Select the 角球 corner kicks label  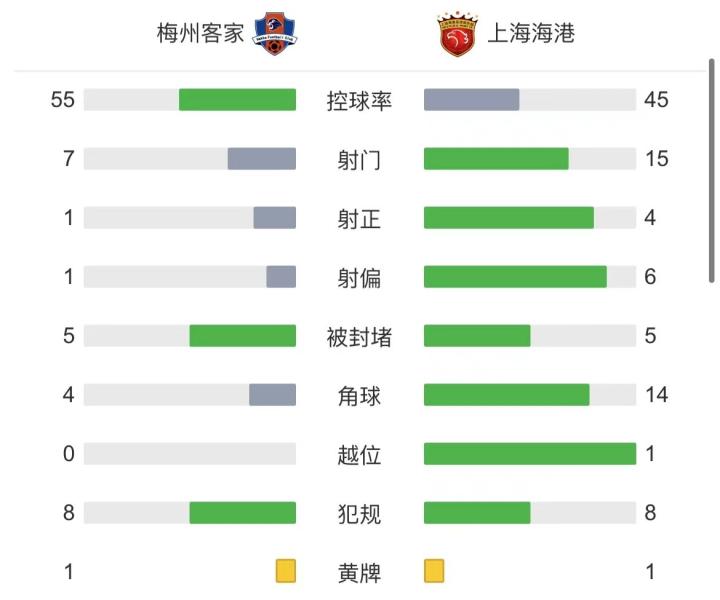[x=360, y=396]
